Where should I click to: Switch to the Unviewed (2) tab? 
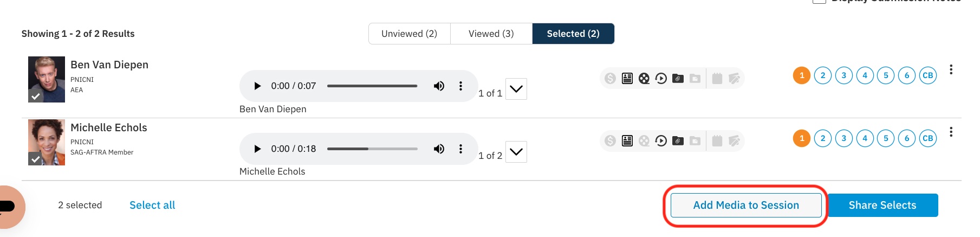point(409,34)
